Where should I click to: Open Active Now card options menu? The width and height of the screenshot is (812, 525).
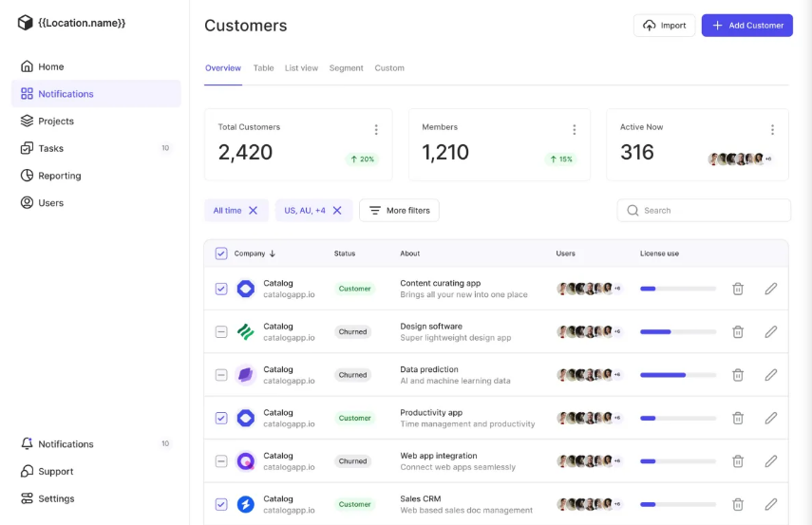[x=772, y=130]
